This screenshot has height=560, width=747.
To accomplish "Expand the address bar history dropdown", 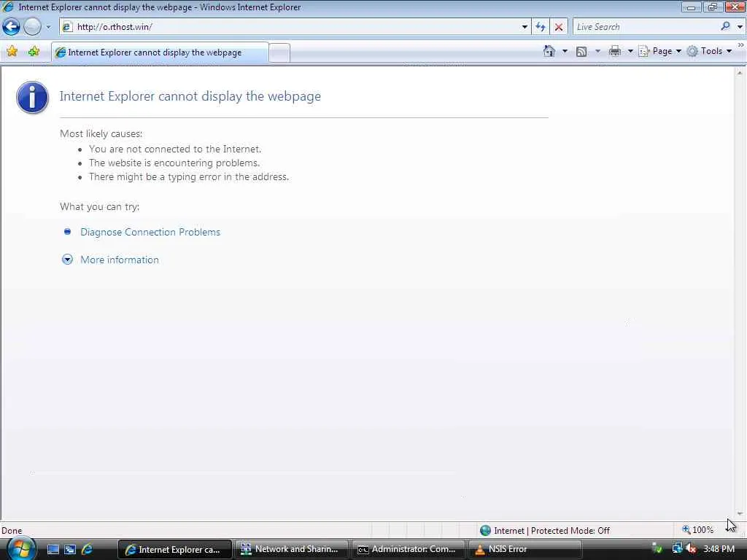I will tap(525, 27).
